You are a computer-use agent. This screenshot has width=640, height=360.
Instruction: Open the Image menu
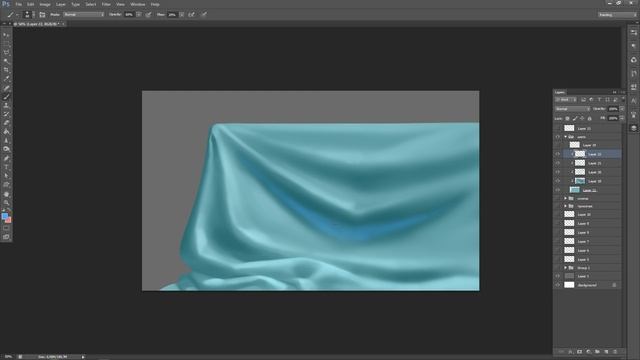point(45,4)
